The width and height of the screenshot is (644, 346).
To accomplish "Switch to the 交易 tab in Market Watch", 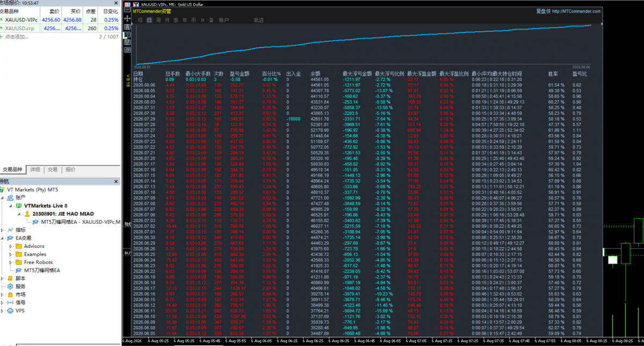I will 53,170.
